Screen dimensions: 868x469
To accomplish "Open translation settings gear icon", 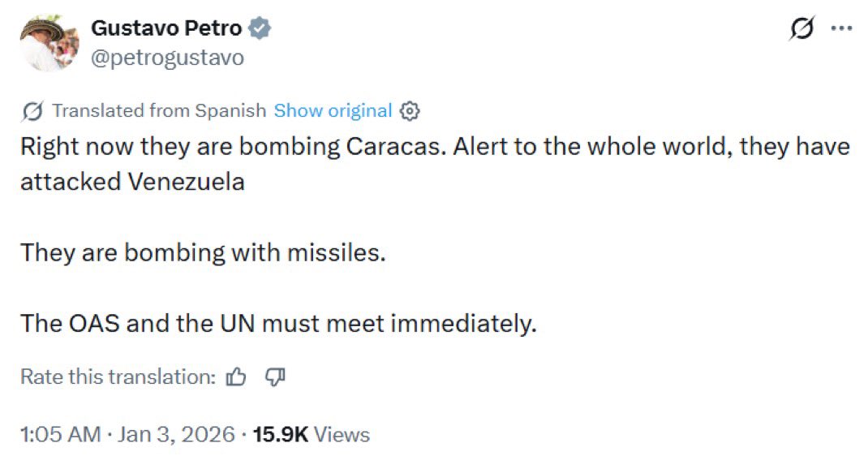I will [x=410, y=111].
